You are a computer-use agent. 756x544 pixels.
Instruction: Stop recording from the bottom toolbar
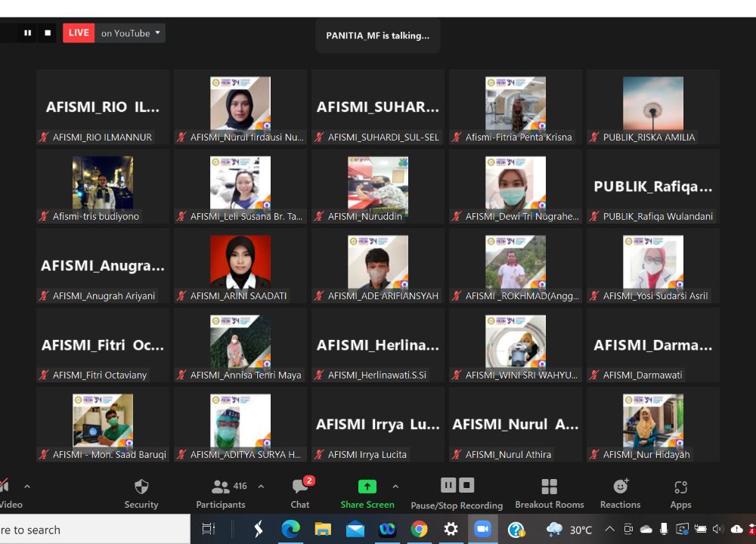467,485
